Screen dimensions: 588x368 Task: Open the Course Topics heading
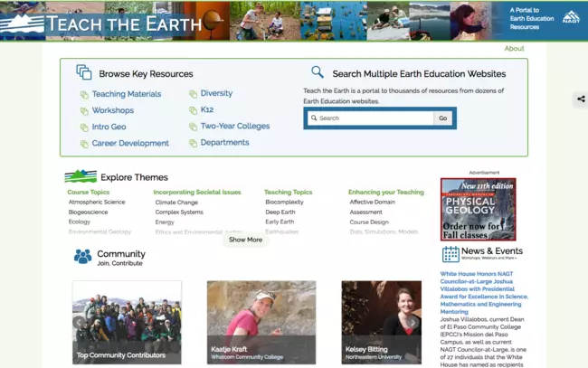point(89,192)
